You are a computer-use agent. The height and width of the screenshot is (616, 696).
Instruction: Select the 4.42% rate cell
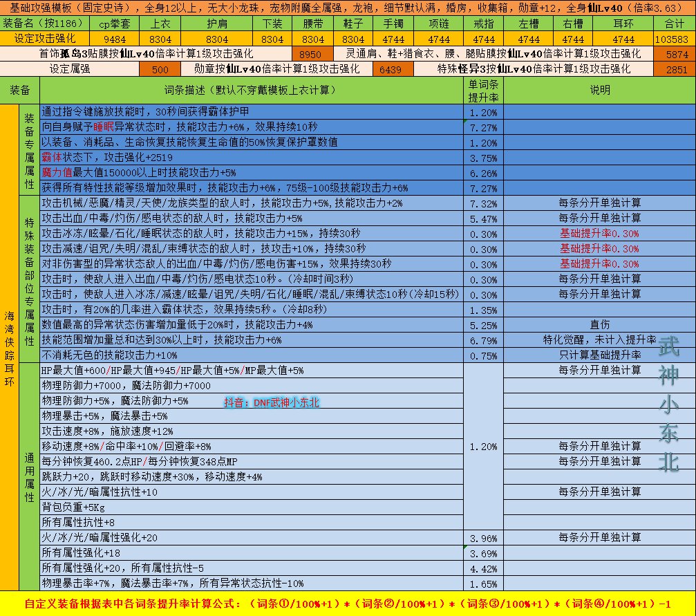483,568
